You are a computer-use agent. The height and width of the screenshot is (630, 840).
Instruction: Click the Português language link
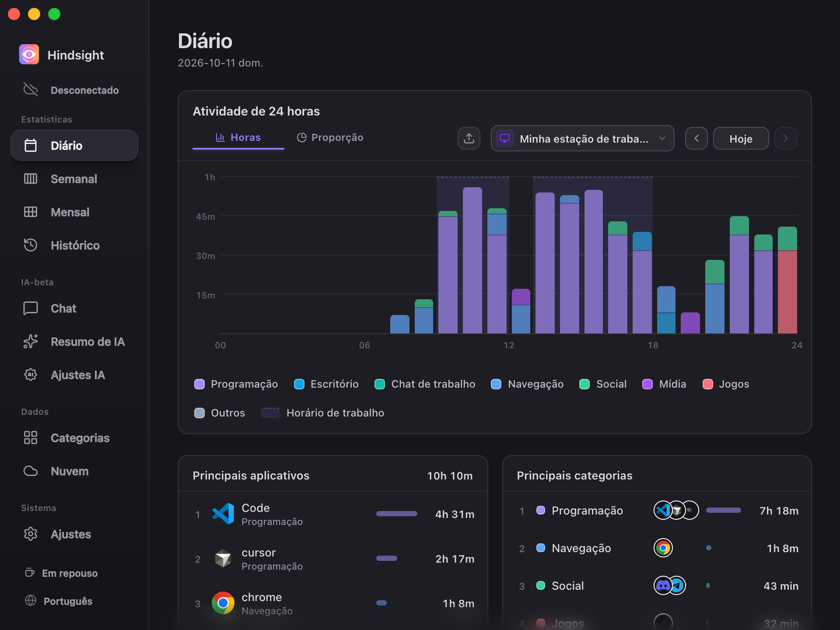(68, 601)
